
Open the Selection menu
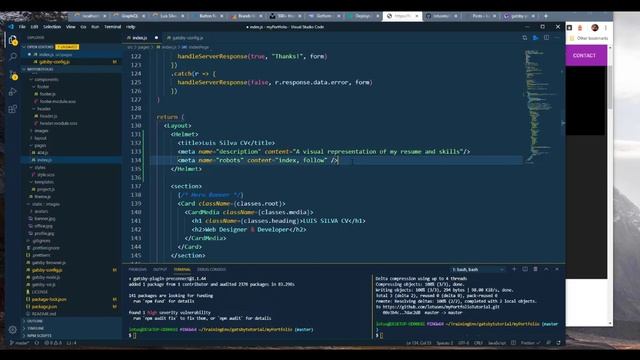(52, 27)
